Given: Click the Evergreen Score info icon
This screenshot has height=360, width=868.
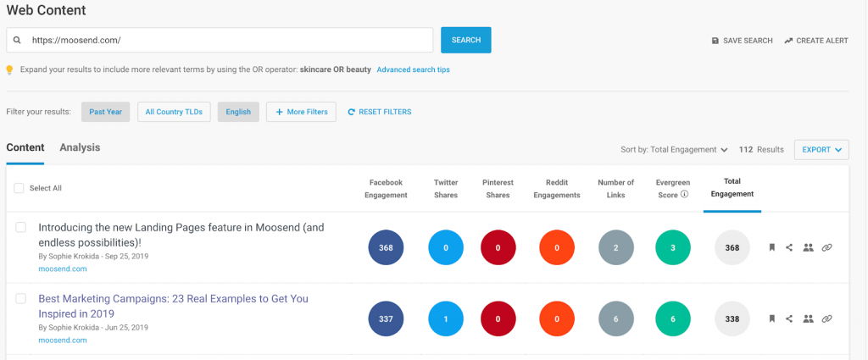Looking at the screenshot, I should 685,194.
